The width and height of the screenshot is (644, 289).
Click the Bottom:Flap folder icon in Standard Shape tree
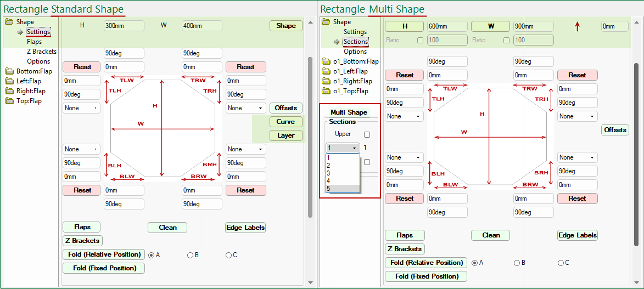tap(10, 71)
